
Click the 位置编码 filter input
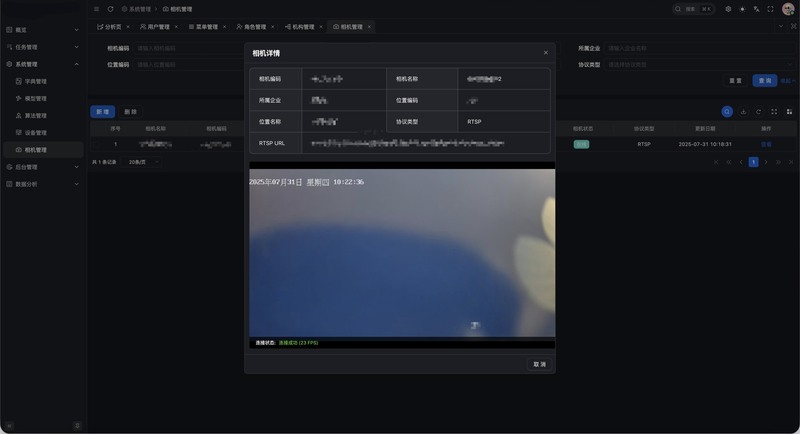pyautogui.click(x=189, y=65)
